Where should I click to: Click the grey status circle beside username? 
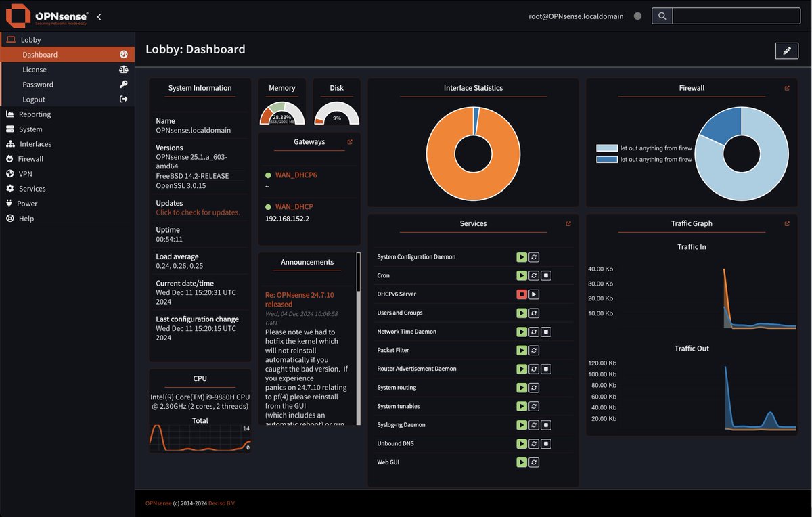(637, 16)
